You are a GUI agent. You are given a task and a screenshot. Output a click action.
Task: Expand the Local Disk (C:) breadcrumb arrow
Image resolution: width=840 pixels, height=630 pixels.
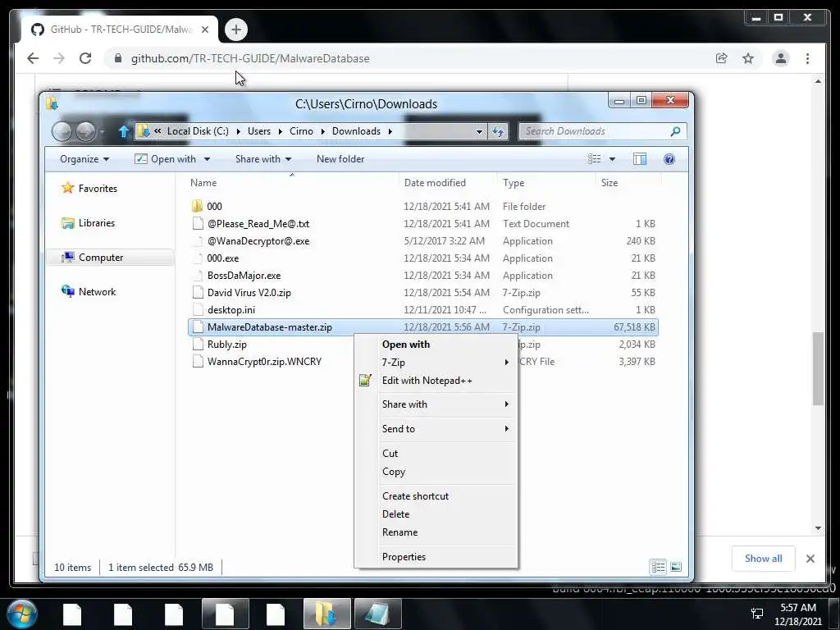coord(239,131)
